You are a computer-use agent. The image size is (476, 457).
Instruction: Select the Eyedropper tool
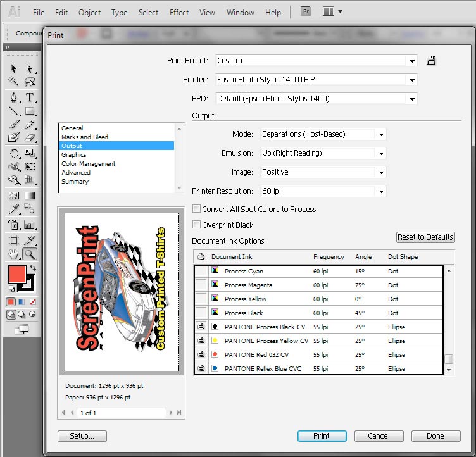coord(13,210)
